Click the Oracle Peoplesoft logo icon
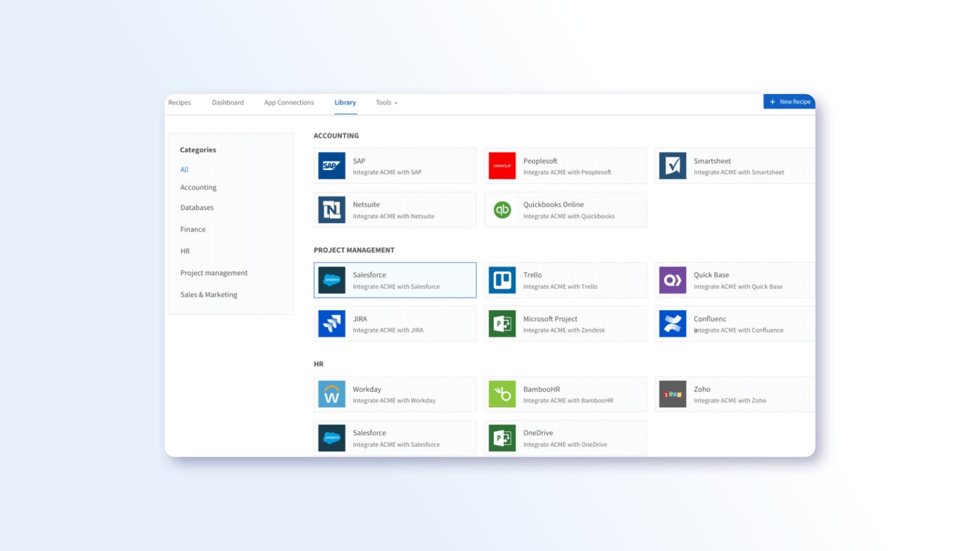 click(x=502, y=166)
